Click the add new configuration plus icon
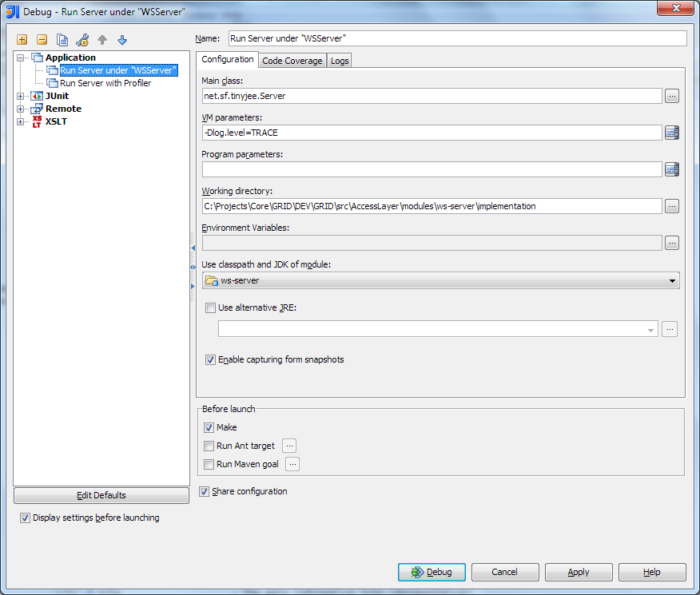700x595 pixels. coord(22,40)
